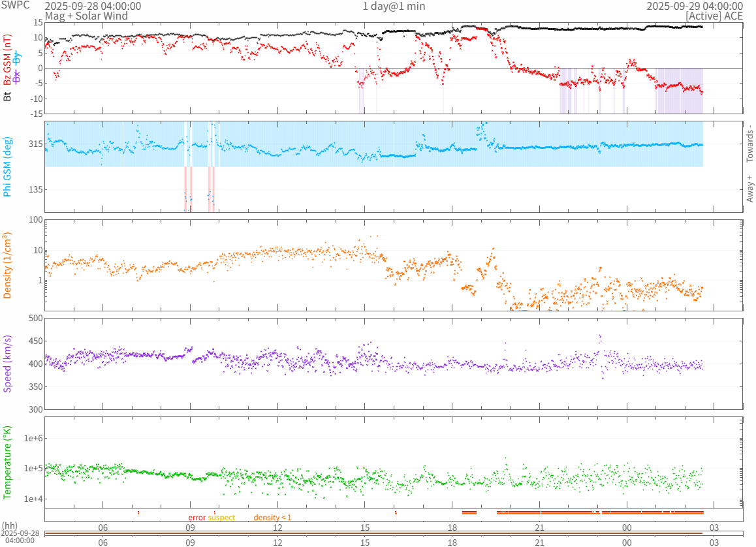756x547 pixels.
Task: Click the 135 tick on Phi axis
Action: (x=36, y=189)
